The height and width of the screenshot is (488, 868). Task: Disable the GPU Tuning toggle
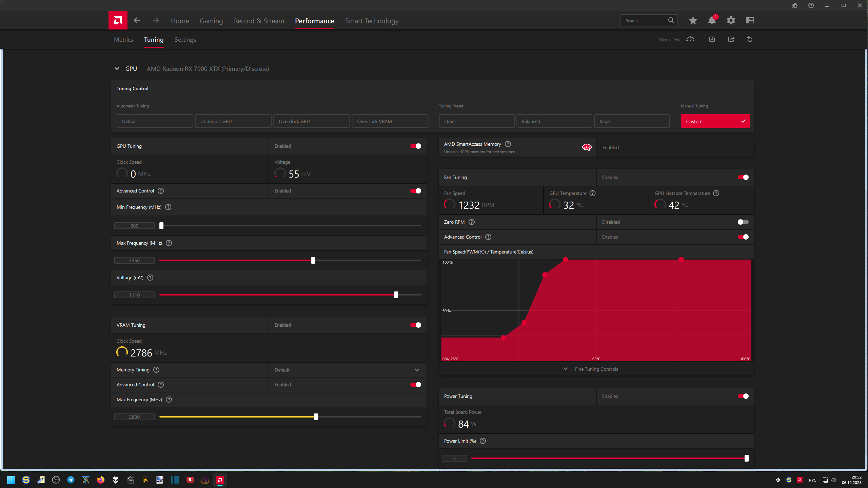click(x=416, y=146)
